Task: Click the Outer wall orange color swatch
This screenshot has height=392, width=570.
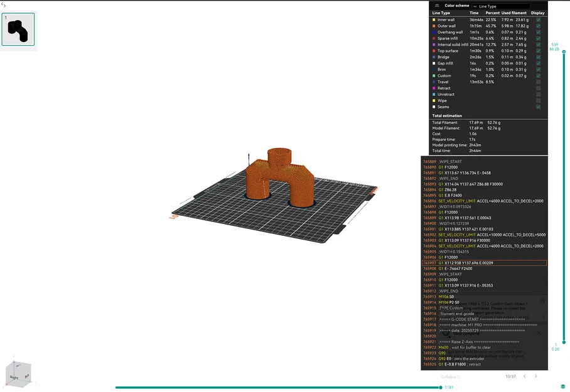Action: coord(434,26)
